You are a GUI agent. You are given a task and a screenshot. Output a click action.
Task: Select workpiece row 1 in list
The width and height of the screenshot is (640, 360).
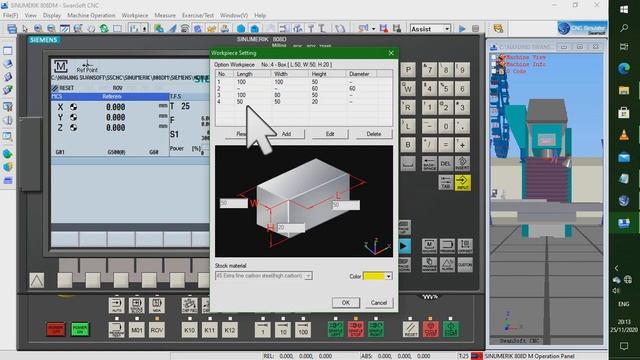tap(304, 82)
